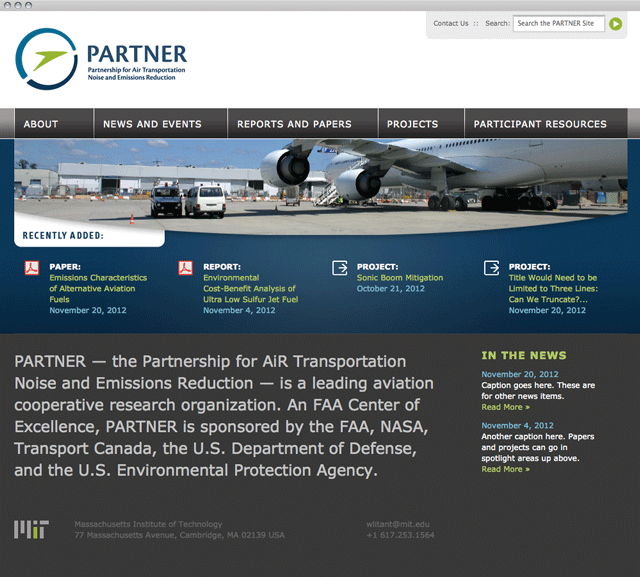Click the Massachusetts Institute of Technology footer text

[148, 524]
